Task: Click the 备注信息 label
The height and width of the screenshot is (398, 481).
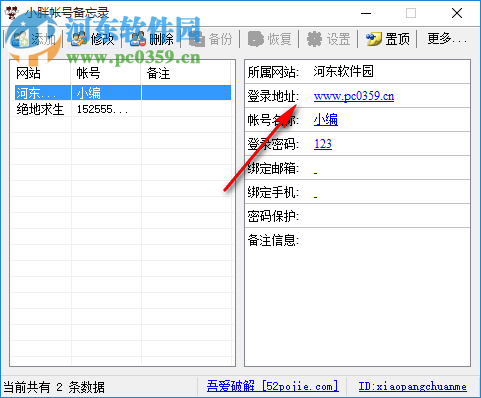Action: (x=273, y=240)
